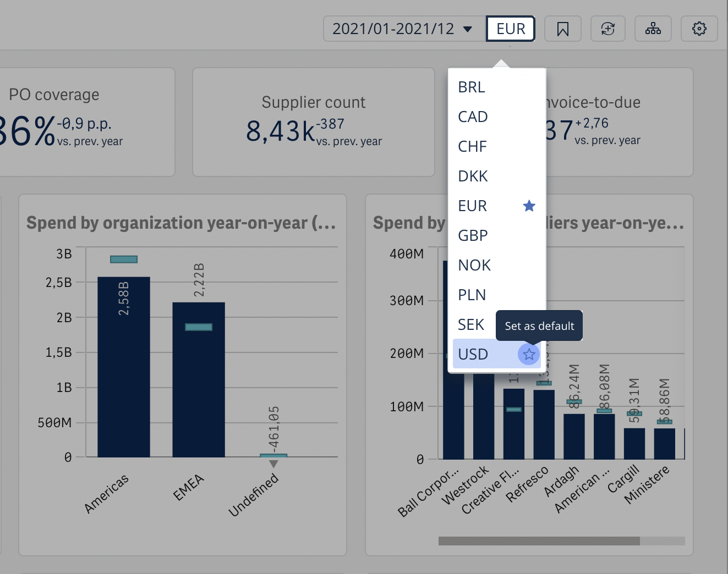Viewport: 728px width, 574px height.
Task: Pick DKK in the currency menu
Action: click(x=473, y=176)
